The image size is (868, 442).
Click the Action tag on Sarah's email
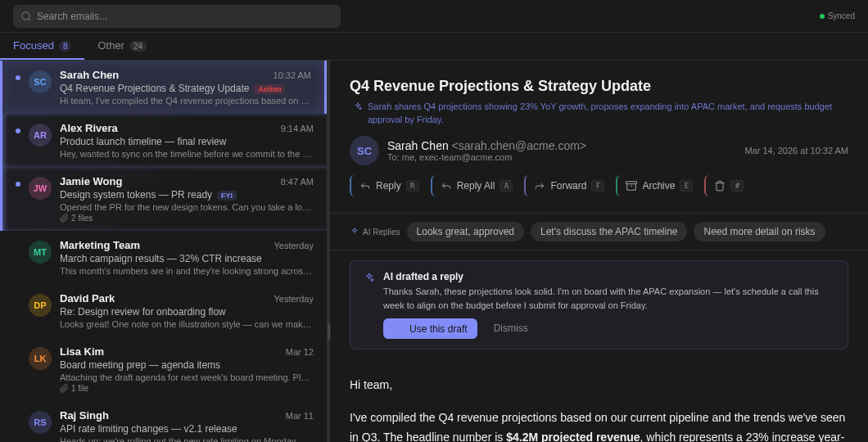click(x=269, y=89)
